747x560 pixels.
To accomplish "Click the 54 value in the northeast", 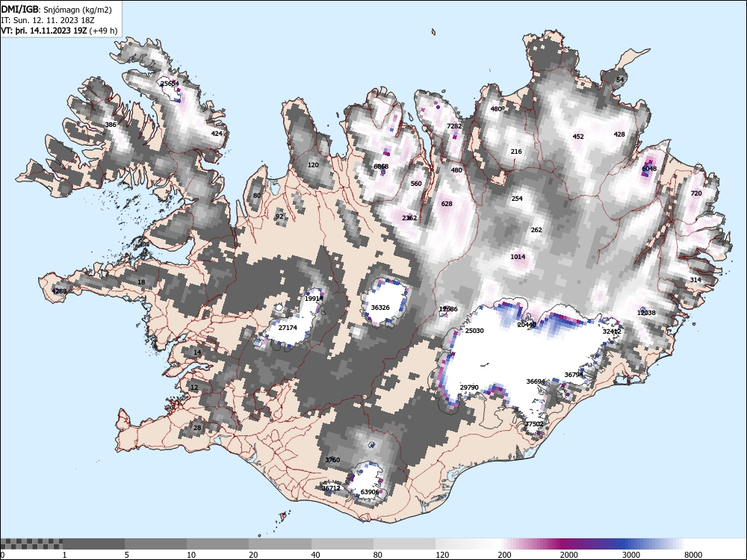I will click(x=620, y=80).
